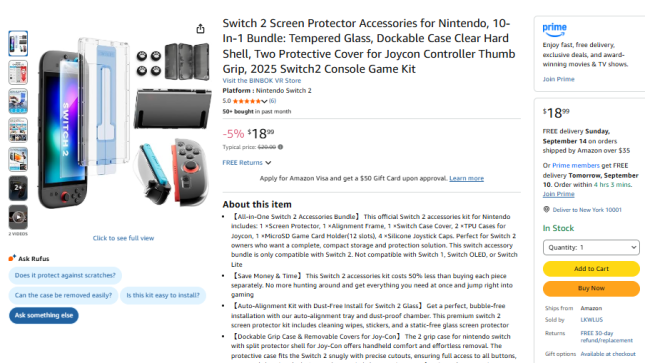Viewport: 645px width, 363px height.
Task: Click the Buy Now button
Action: 591,289
